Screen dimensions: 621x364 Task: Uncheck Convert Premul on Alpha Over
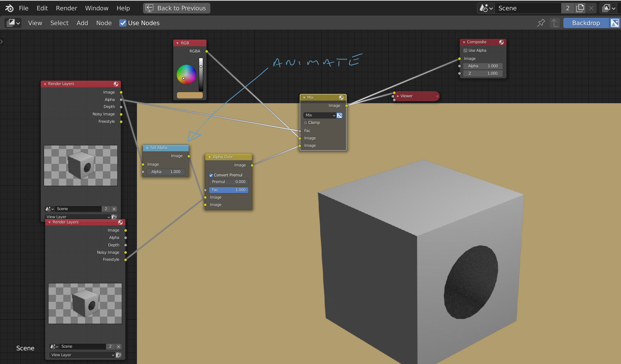coord(211,175)
